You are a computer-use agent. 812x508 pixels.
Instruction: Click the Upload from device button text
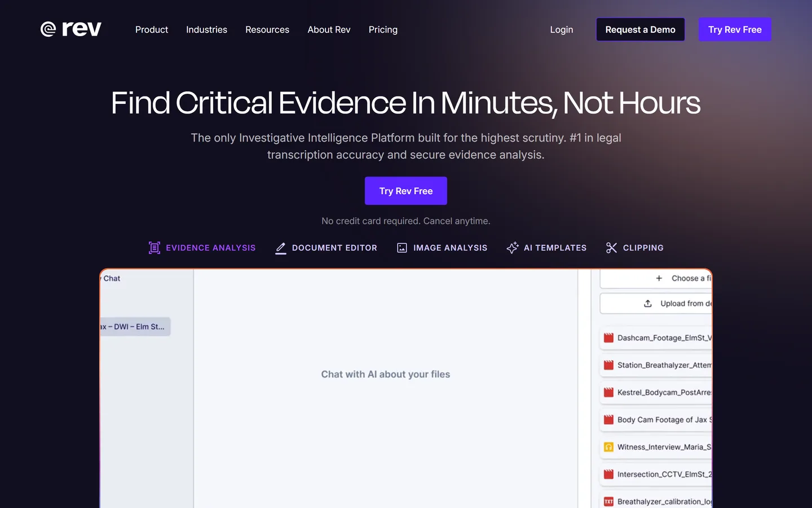click(686, 303)
